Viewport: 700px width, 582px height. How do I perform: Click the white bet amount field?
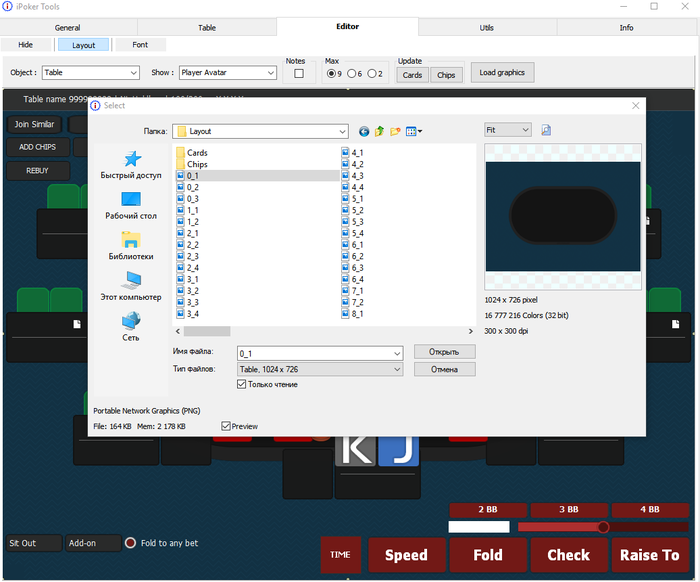point(479,527)
